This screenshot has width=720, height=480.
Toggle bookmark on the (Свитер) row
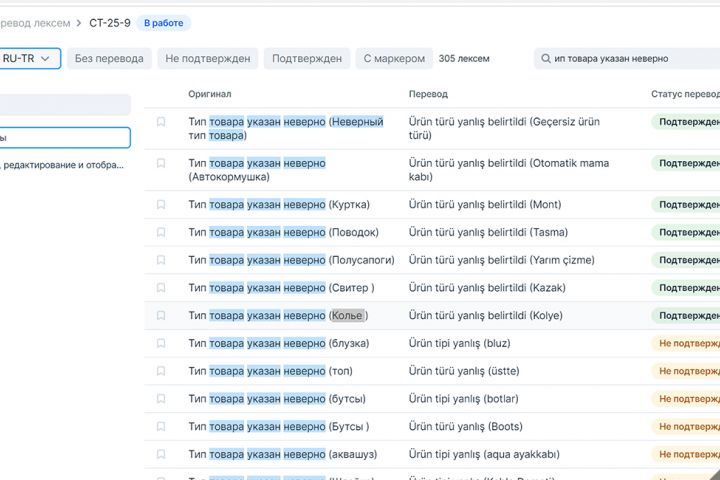(x=161, y=288)
